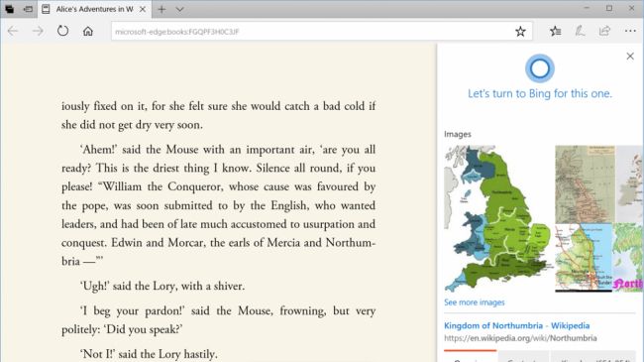The width and height of the screenshot is (644, 362).
Task: Click the Share icon in toolbar
Action: pos(604,31)
